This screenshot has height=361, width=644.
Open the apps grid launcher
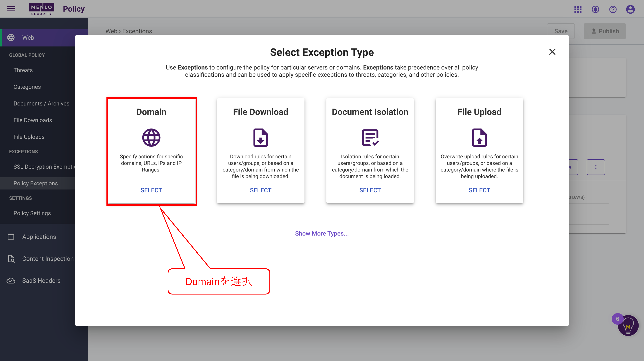[x=578, y=10]
